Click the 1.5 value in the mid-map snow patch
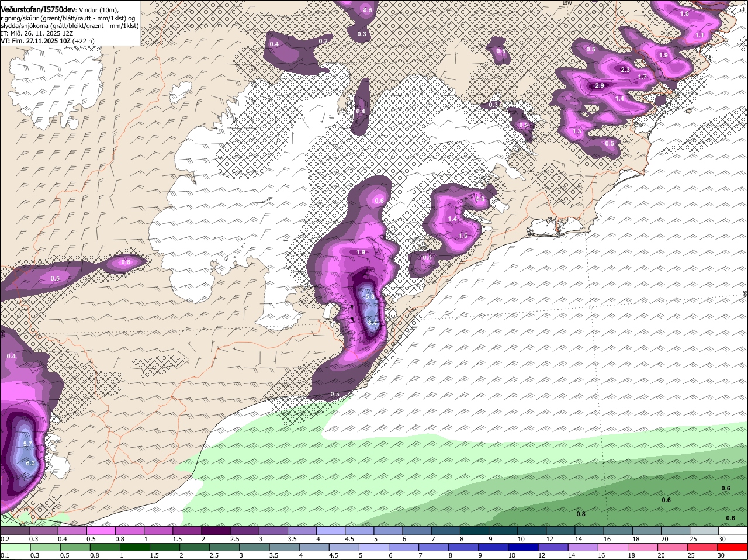The width and height of the screenshot is (748, 560). [x=463, y=236]
